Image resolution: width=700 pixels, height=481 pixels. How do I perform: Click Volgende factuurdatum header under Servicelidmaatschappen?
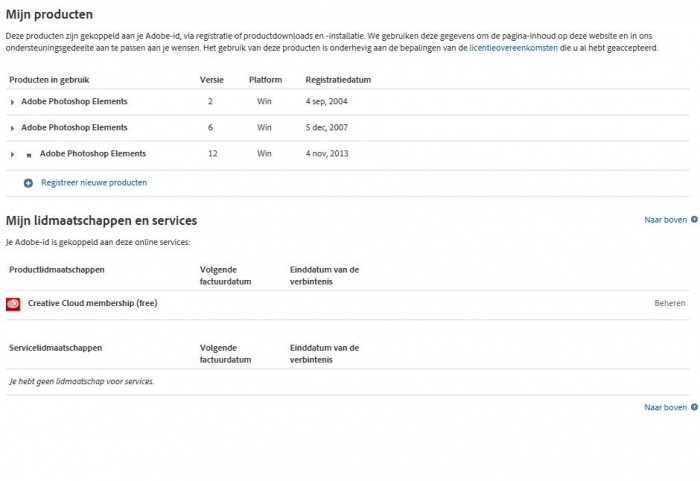[x=225, y=354]
